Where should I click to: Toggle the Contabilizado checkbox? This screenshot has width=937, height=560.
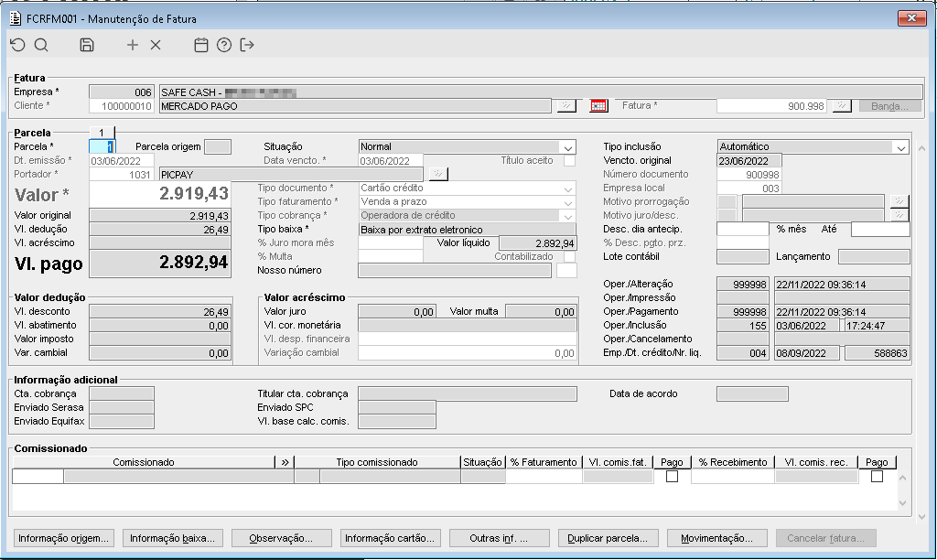coord(569,256)
